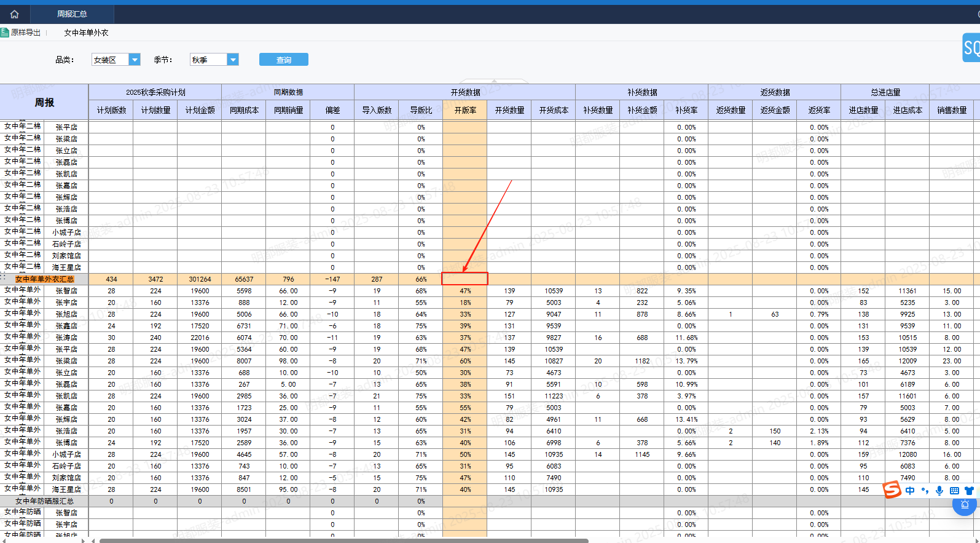The image size is (980, 543).
Task: Click the 小城子店 cell in 单外 rows
Action: click(66, 454)
